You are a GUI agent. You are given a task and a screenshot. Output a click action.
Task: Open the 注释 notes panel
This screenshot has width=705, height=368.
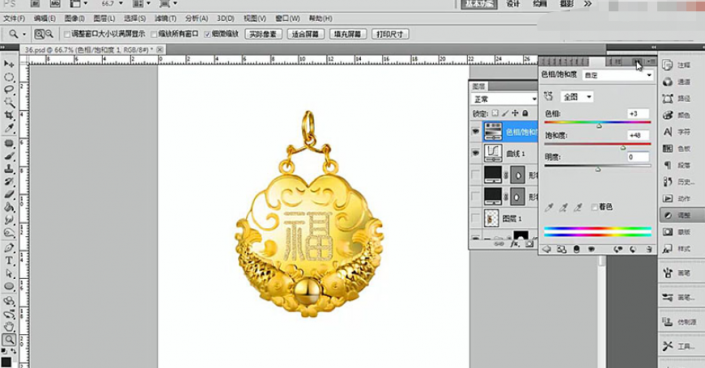click(678, 65)
